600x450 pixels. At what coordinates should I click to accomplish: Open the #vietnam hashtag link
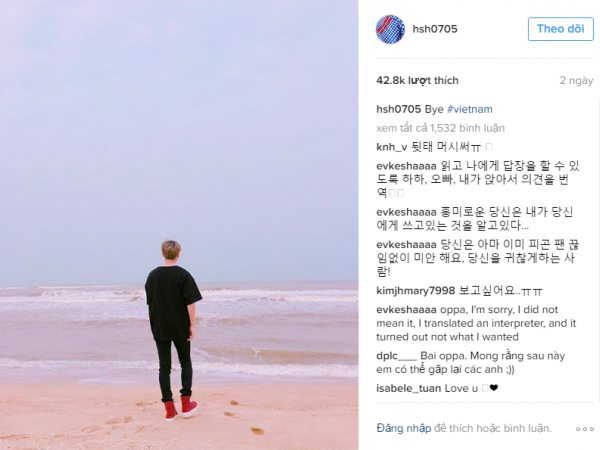(470, 109)
